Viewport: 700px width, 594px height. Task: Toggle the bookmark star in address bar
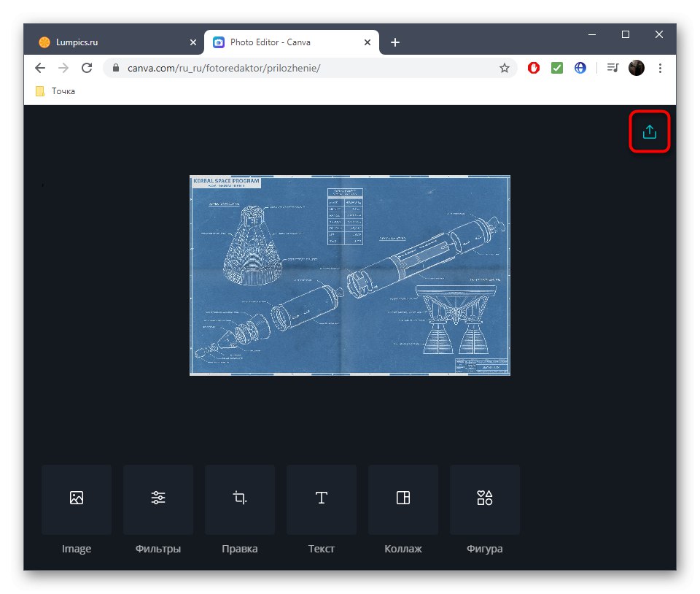[x=504, y=68]
